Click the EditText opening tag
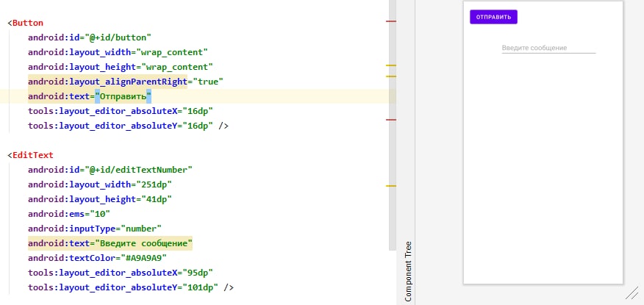Viewport: 644px width, 305px height. (30, 156)
